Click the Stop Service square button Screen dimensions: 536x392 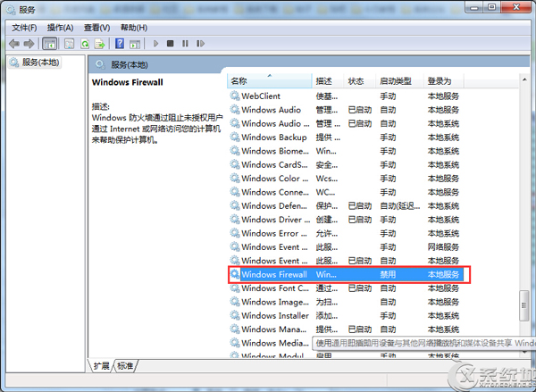[171, 44]
